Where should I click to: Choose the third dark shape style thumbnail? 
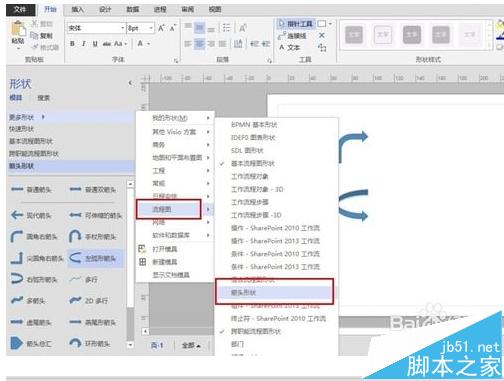(x=412, y=35)
